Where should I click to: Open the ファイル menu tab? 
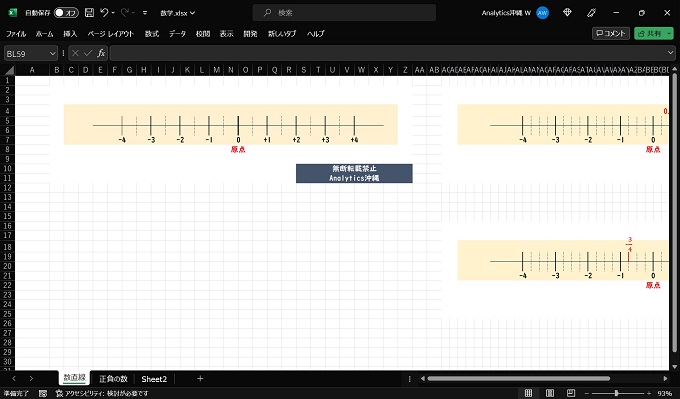(x=16, y=33)
